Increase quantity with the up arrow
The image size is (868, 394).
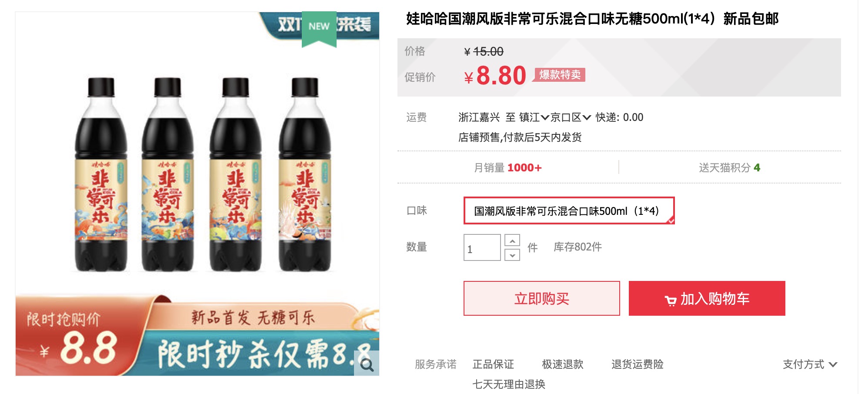click(x=512, y=240)
